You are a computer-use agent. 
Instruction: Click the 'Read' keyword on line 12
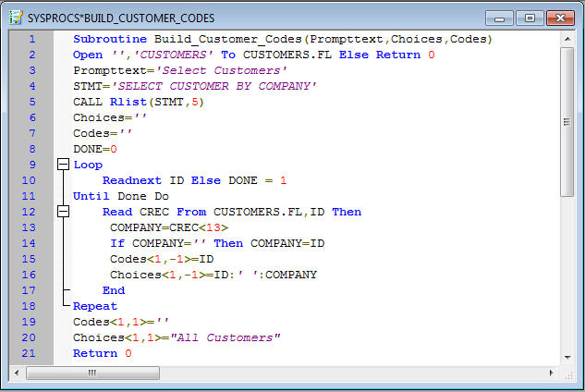[117, 212]
